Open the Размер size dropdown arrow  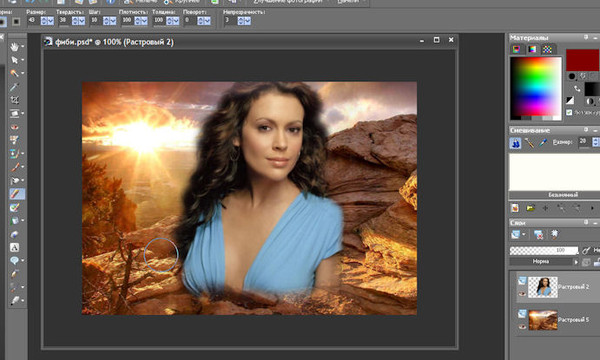51,21
